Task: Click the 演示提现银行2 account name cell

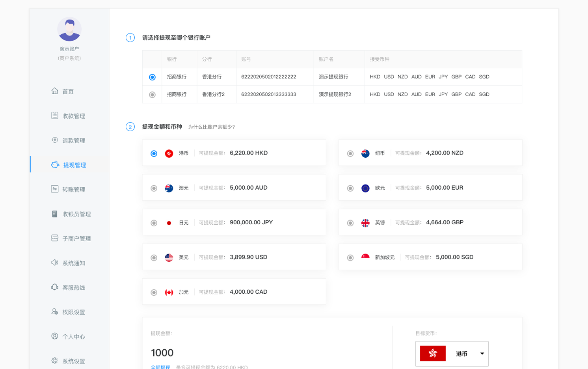Action: click(339, 95)
